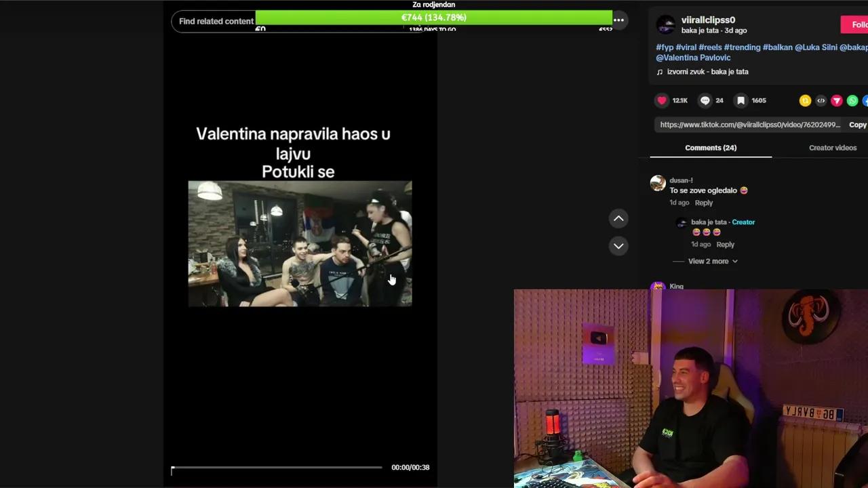Click the yellow repost icon
This screenshot has width=868, height=488.
(x=805, y=100)
